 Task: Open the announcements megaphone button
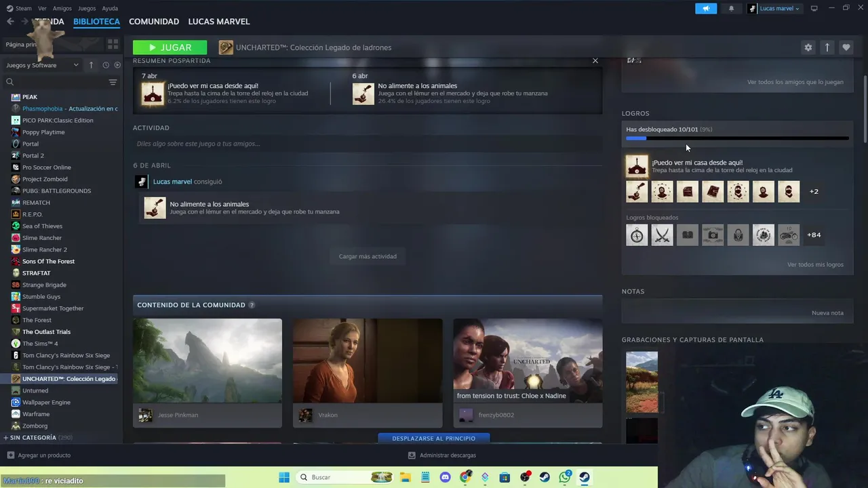[x=706, y=8]
